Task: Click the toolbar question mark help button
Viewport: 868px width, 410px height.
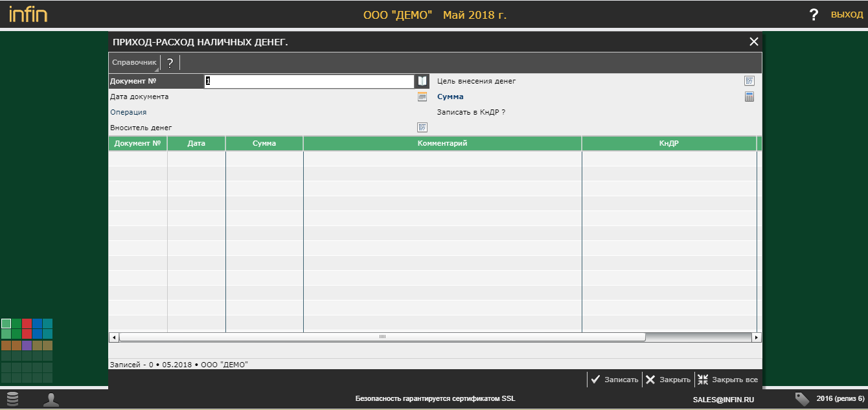Action: click(170, 63)
